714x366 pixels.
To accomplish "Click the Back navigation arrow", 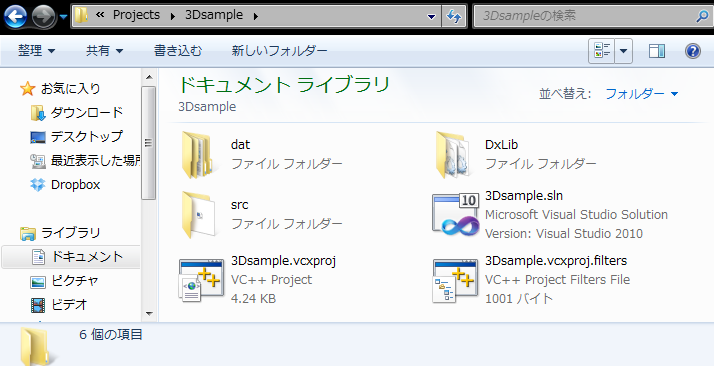I will click(x=15, y=17).
